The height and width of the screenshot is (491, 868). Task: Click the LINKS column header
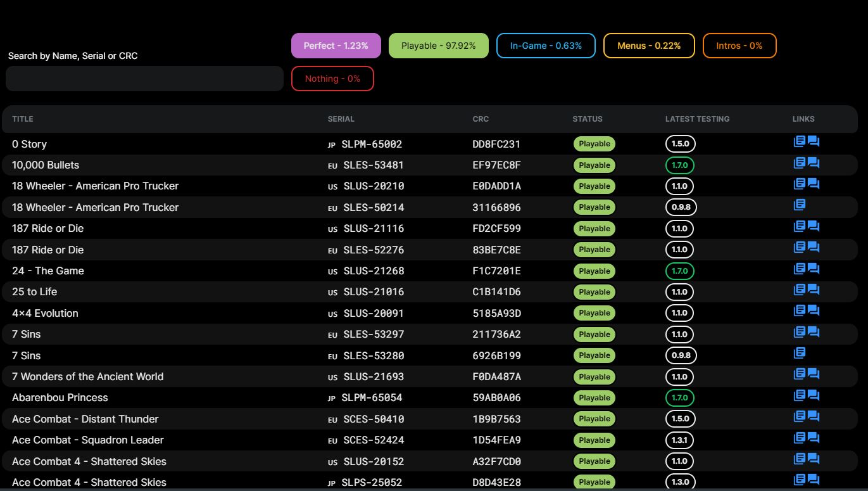803,119
